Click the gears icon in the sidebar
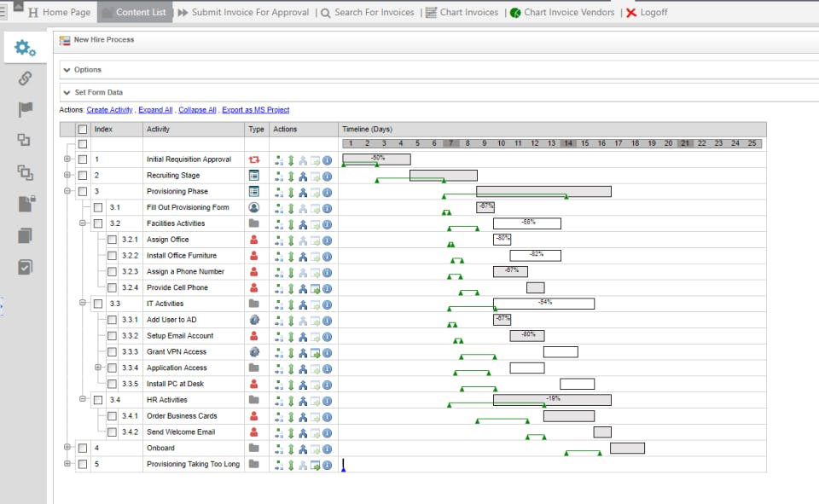The image size is (819, 504). (26, 47)
